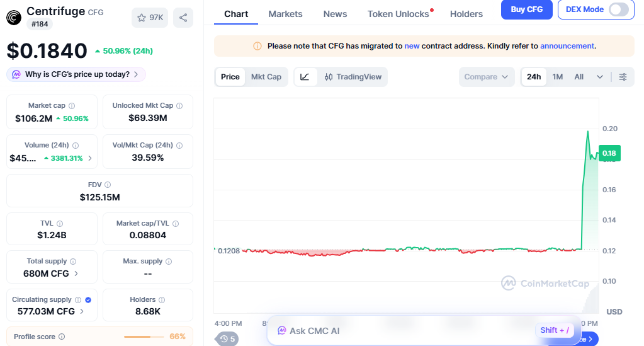Screen dimensions: 644x346
Task: Open chart settings sliders icon
Action: 623,77
